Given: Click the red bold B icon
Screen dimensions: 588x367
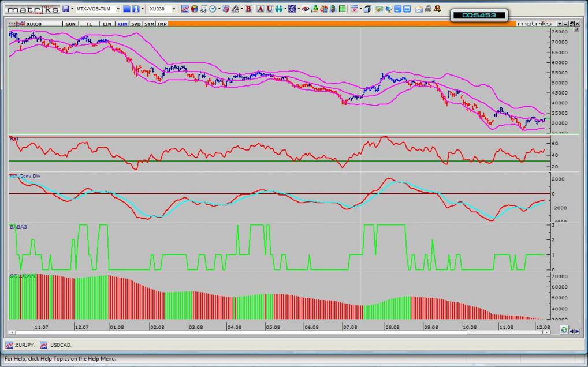Looking at the screenshot, I should [x=248, y=9].
